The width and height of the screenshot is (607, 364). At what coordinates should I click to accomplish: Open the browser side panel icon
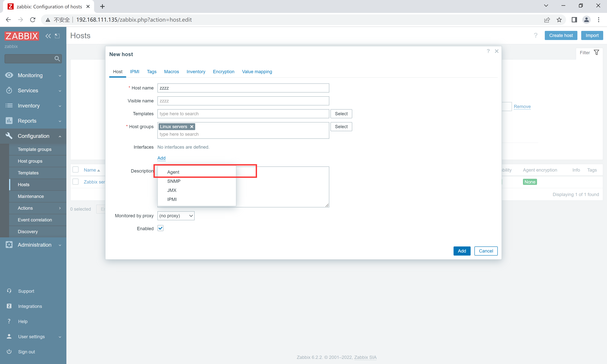[x=574, y=20]
